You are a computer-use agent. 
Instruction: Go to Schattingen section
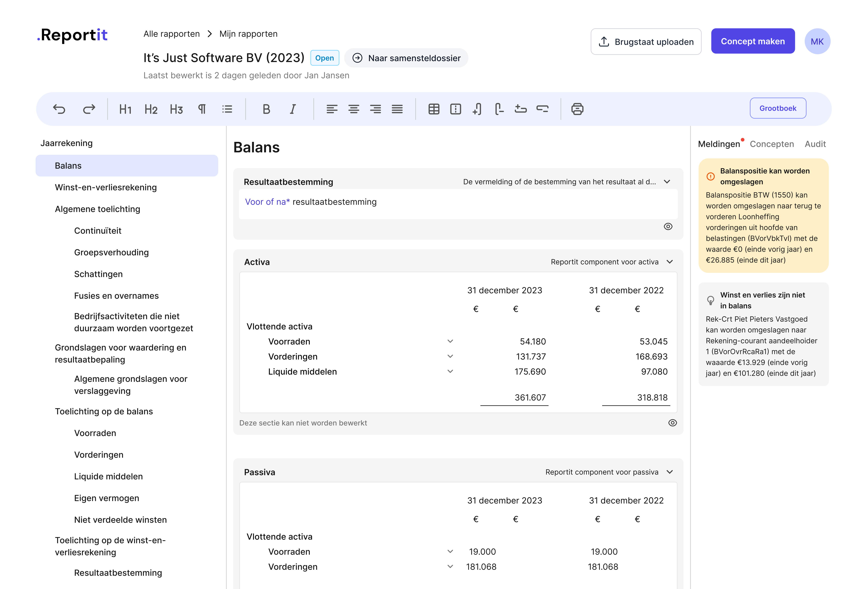point(98,274)
